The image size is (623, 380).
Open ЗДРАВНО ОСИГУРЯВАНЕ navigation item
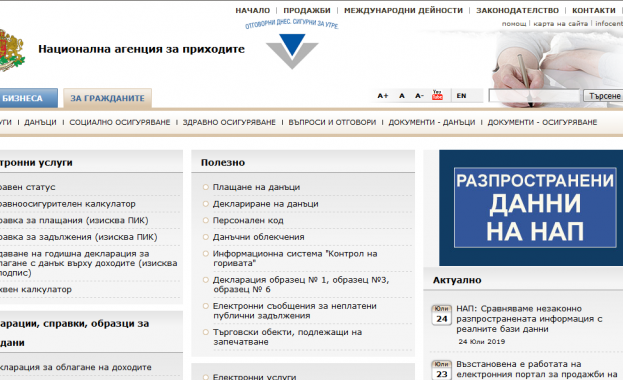[229, 122]
